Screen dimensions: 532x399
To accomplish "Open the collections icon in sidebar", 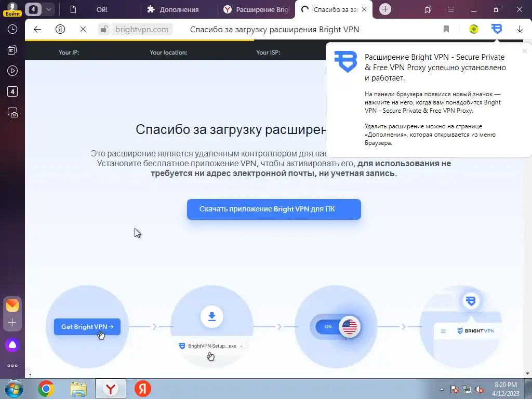I will 12,50.
